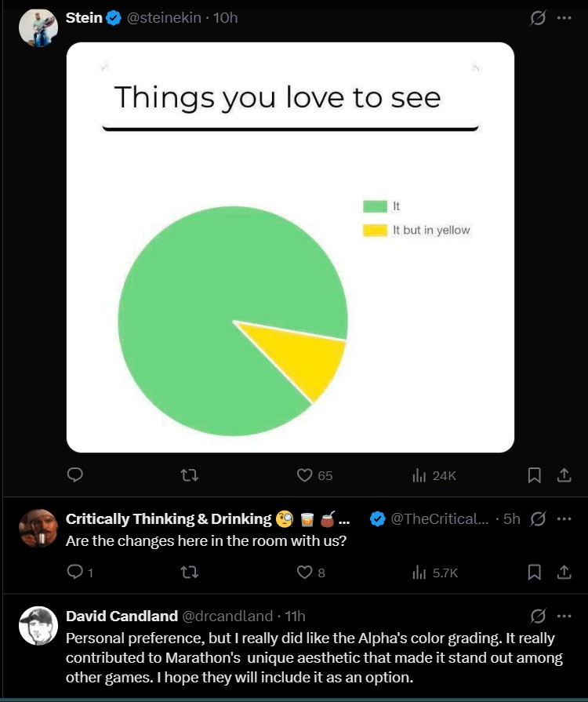Repost Stein's pie chart tweet
The image size is (588, 702).
tap(189, 475)
